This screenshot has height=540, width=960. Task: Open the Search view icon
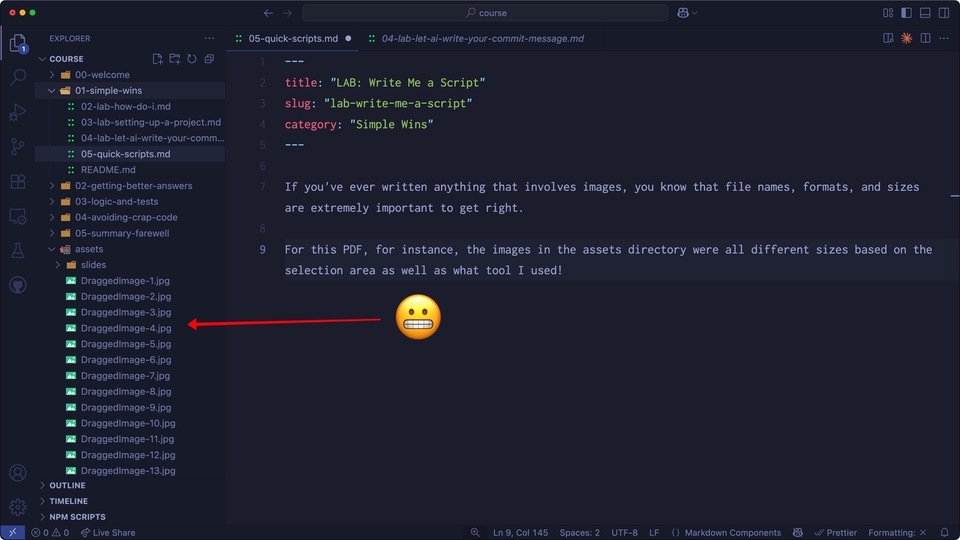(x=18, y=77)
